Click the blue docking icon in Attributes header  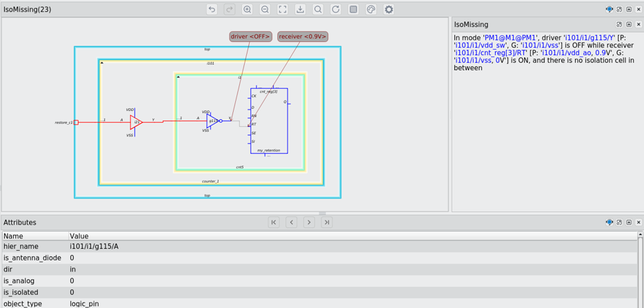click(610, 223)
